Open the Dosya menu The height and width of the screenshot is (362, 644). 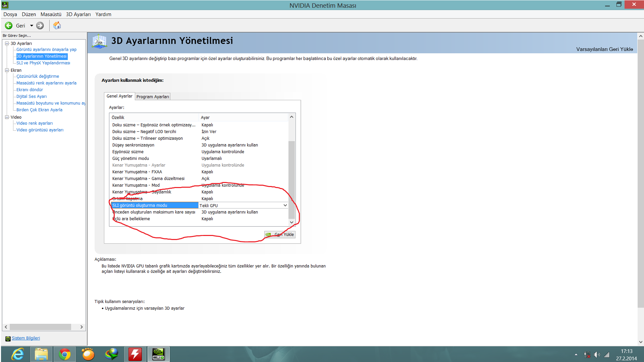tap(10, 14)
